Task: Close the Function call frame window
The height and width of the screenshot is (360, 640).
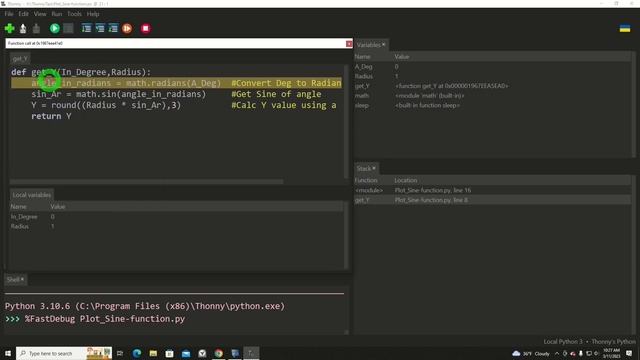Action: tap(349, 44)
